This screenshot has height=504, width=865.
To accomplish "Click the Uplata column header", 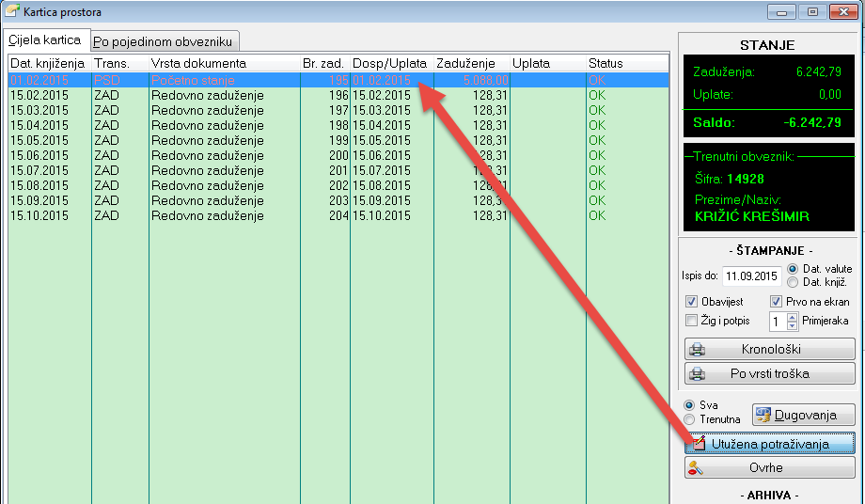I will coord(548,63).
